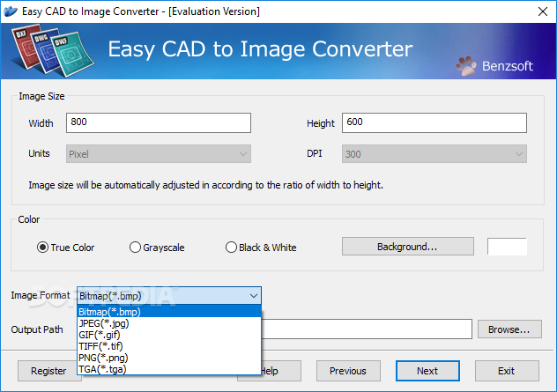Viewport: 557px width, 392px height.
Task: Click the white background color swatch
Action: pyautogui.click(x=507, y=247)
